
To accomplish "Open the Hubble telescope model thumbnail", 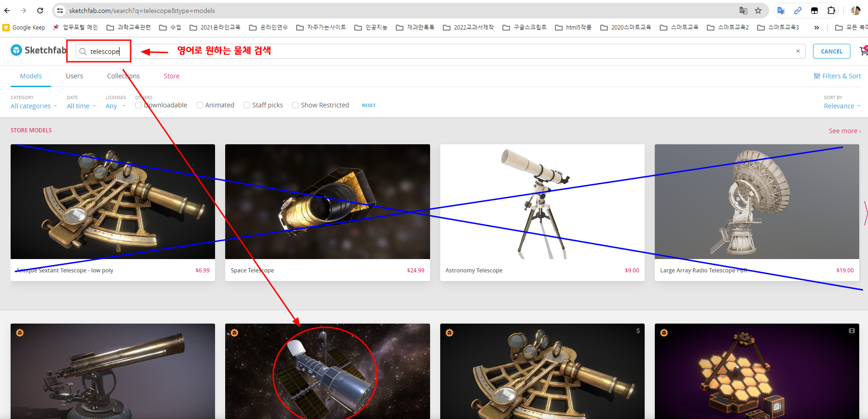I will pyautogui.click(x=328, y=371).
